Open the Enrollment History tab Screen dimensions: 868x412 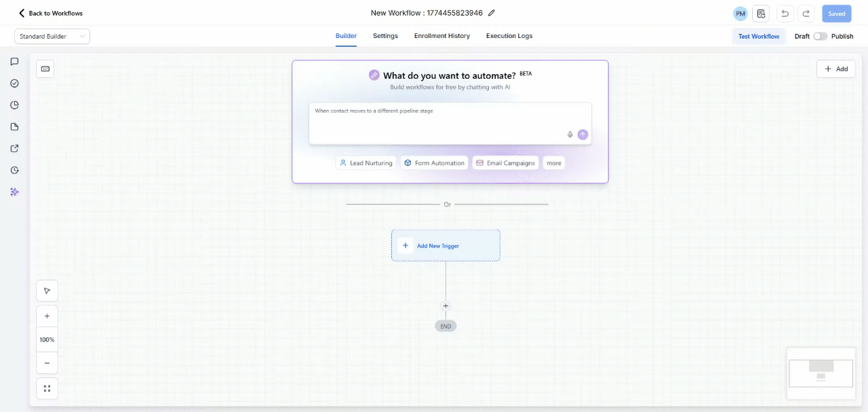pos(442,36)
